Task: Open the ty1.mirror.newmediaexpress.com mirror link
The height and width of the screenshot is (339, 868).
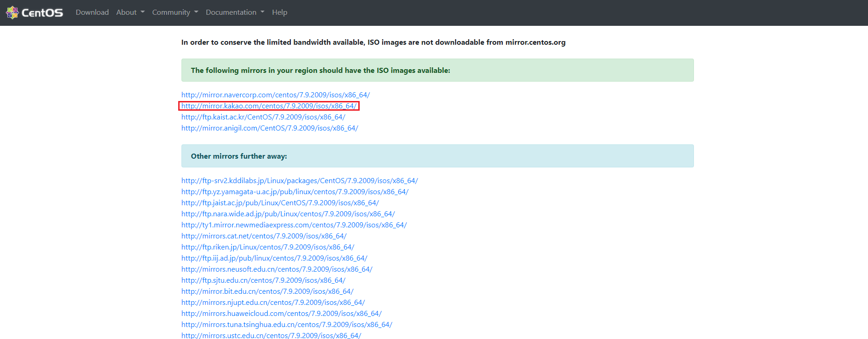Action: point(294,225)
